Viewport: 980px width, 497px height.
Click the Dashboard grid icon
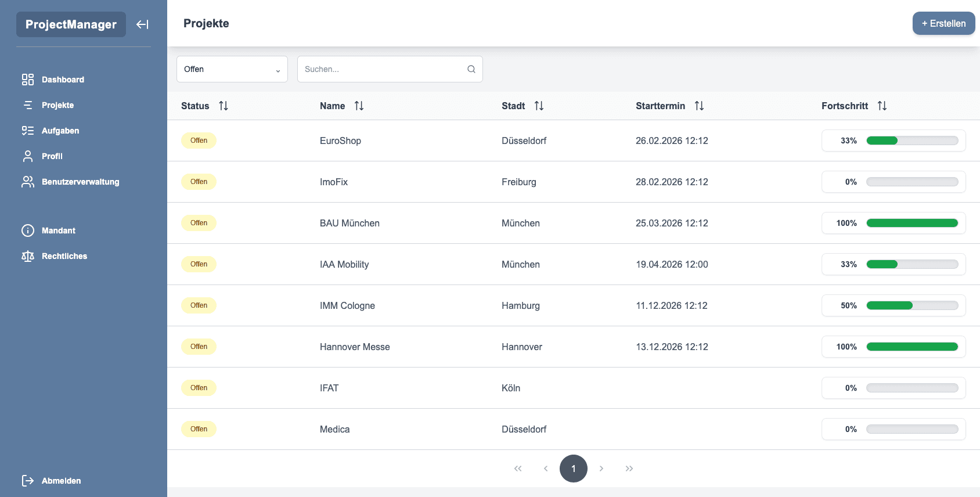click(x=28, y=80)
